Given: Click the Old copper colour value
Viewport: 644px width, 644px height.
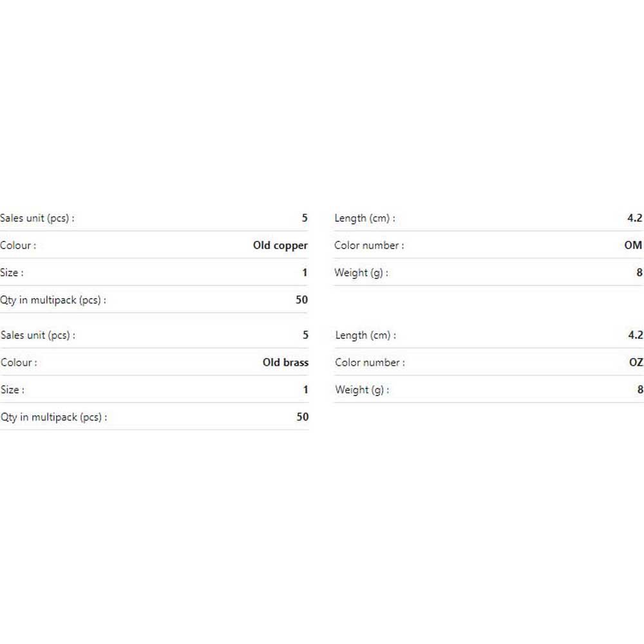Looking at the screenshot, I should tap(280, 245).
